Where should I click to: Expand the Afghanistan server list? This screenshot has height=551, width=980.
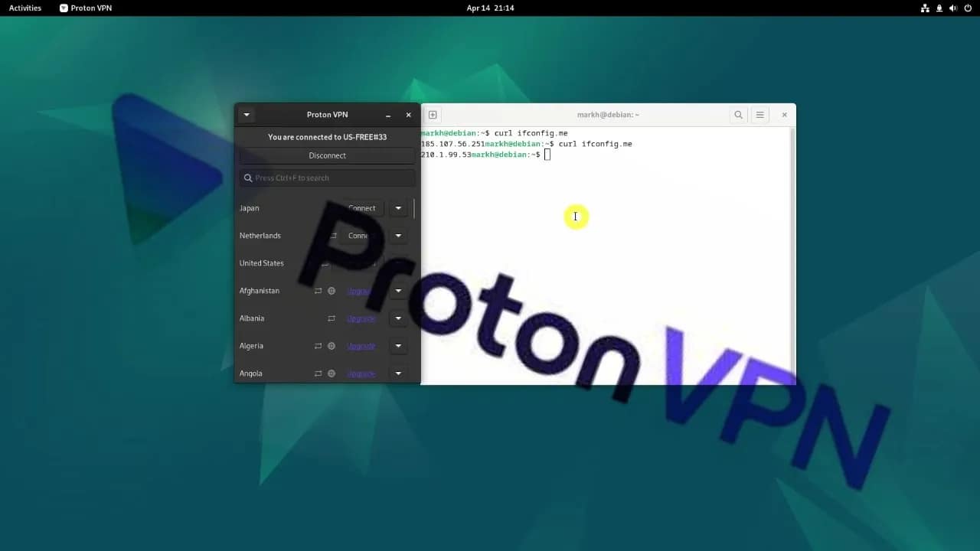coord(398,291)
